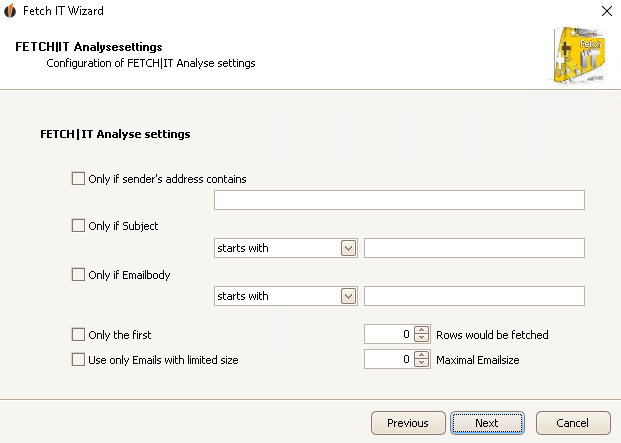Viewport: 621px width, 443px height.
Task: Focus the sender's address text field
Action: point(399,200)
